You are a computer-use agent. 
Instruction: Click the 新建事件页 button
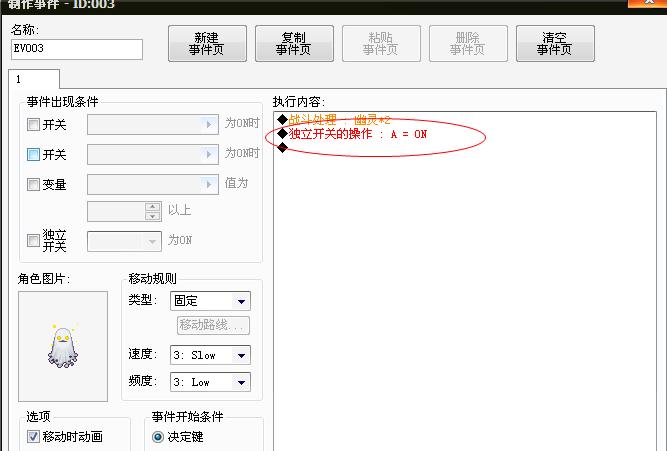pyautogui.click(x=207, y=43)
